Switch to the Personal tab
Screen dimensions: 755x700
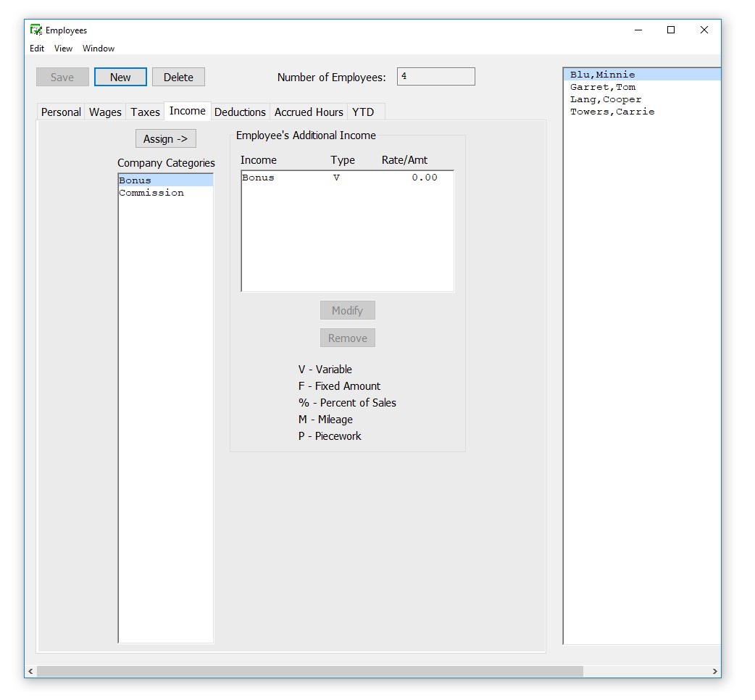click(x=61, y=112)
